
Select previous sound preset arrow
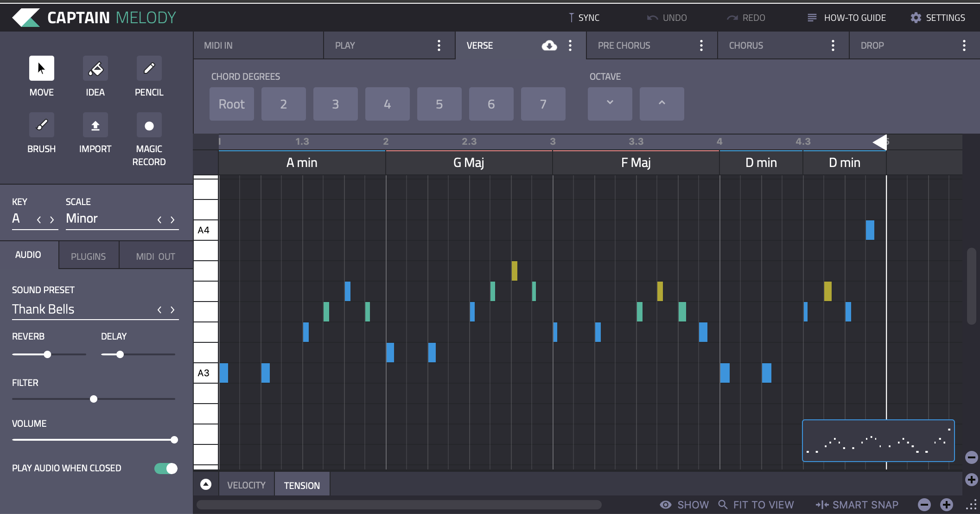coord(159,310)
